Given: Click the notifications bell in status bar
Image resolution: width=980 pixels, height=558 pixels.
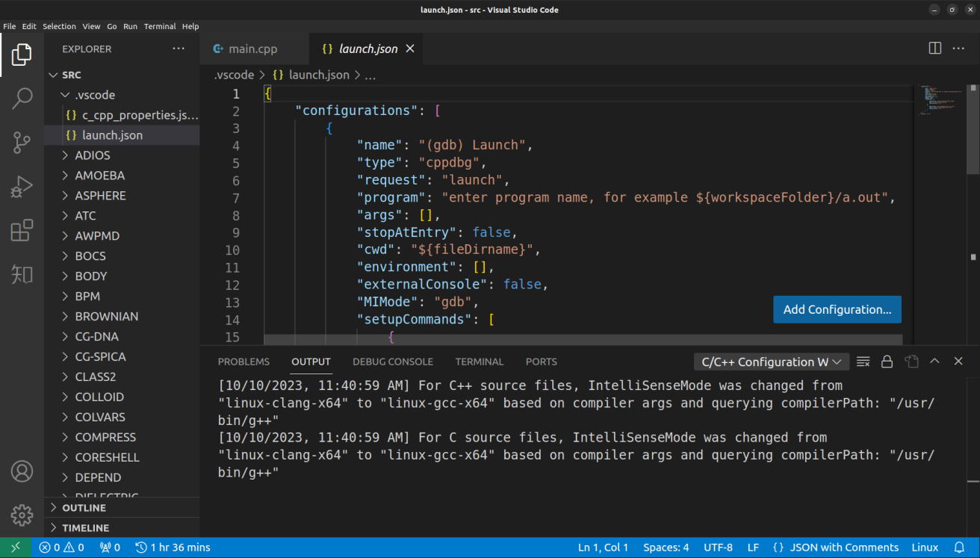Looking at the screenshot, I should tap(960, 548).
